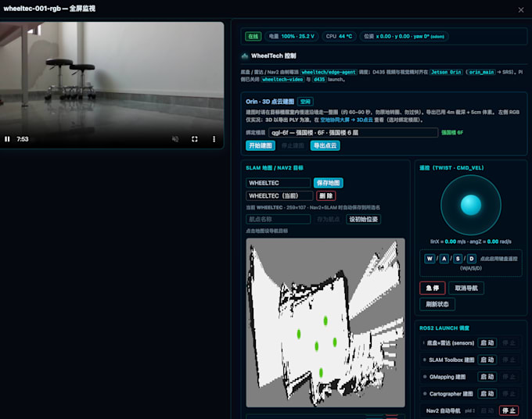Click the SLAM Toolbox status dot
532x419 pixels.
tap(425, 360)
